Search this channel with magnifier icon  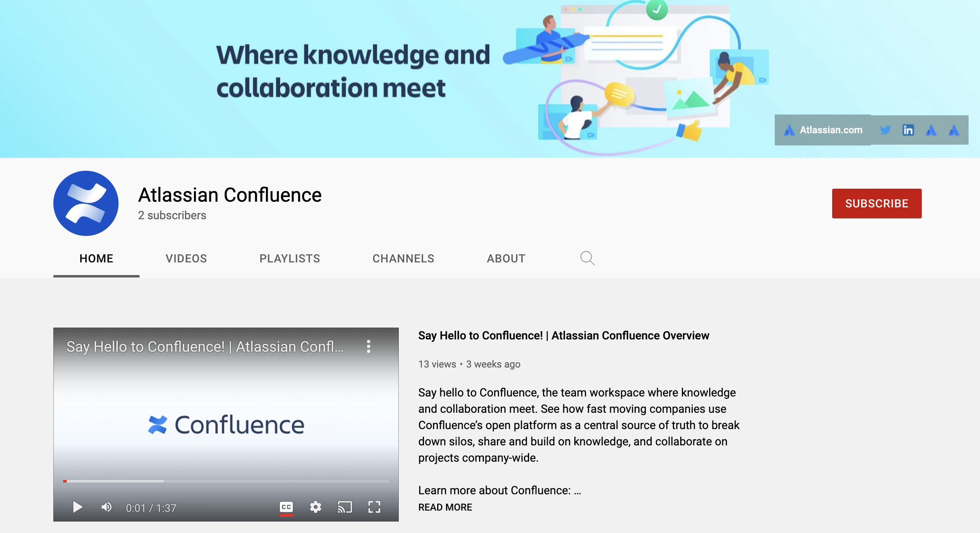click(x=587, y=258)
